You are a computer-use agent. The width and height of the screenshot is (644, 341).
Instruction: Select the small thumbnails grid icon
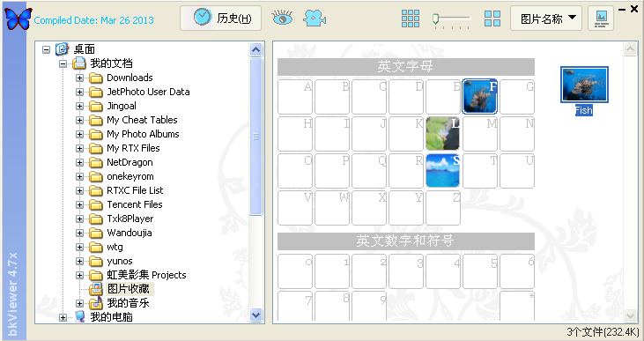(x=411, y=19)
